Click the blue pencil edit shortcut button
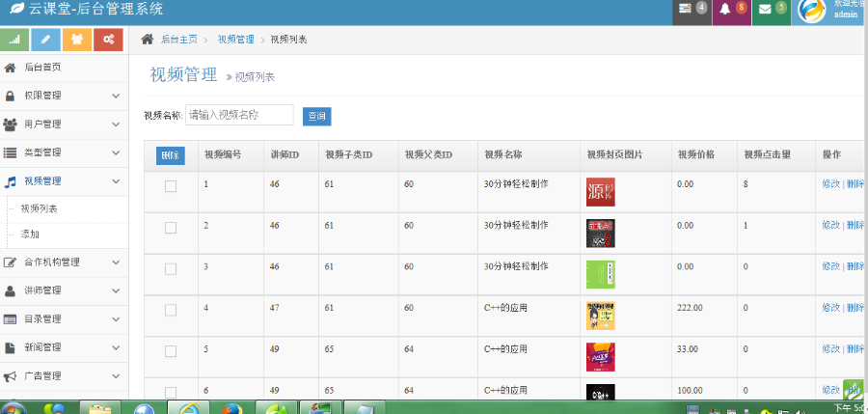 pyautogui.click(x=46, y=39)
